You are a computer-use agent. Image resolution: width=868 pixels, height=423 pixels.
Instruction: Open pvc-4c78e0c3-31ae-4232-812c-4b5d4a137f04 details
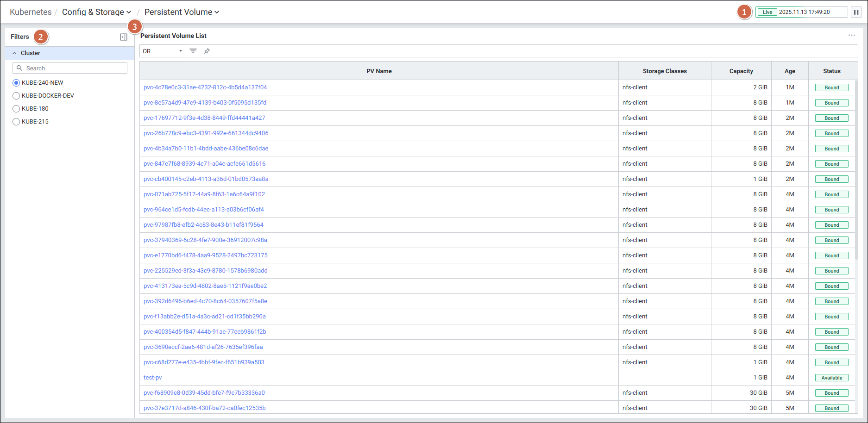pyautogui.click(x=205, y=87)
